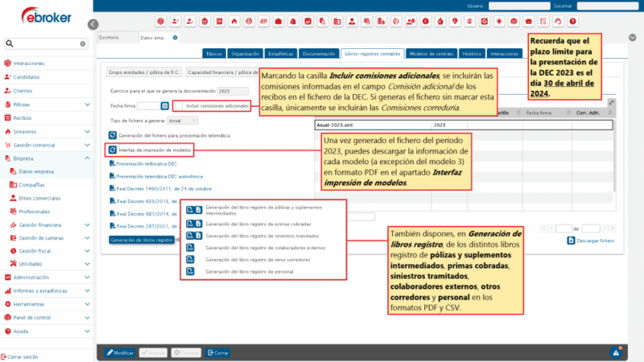The height and width of the screenshot is (362, 644).
Task: Switch to the Documentación tab
Action: (319, 54)
